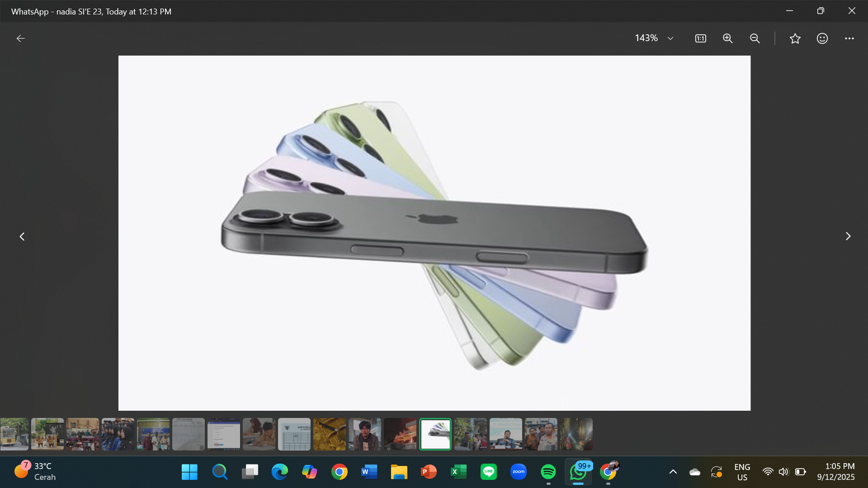Open the Windows Start menu
This screenshot has height=488, width=868.
189,472
